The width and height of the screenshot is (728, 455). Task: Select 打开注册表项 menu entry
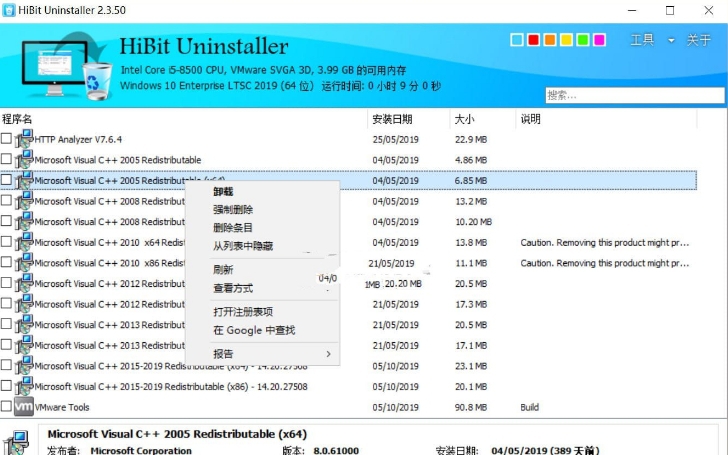click(x=243, y=312)
